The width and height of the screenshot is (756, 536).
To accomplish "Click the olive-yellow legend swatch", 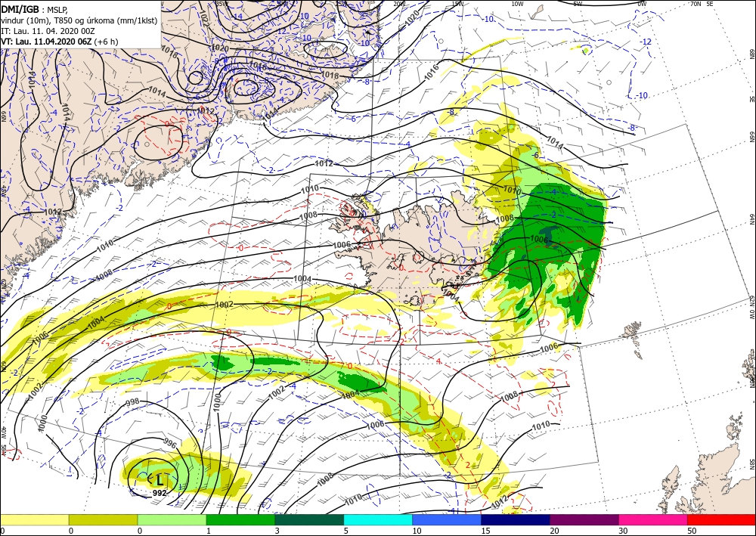I will click(103, 519).
